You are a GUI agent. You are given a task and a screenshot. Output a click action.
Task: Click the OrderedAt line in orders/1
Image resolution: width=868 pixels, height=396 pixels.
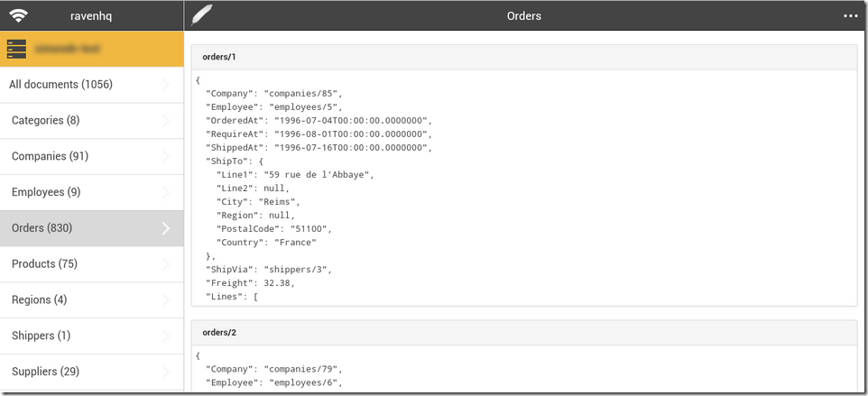[x=319, y=121]
